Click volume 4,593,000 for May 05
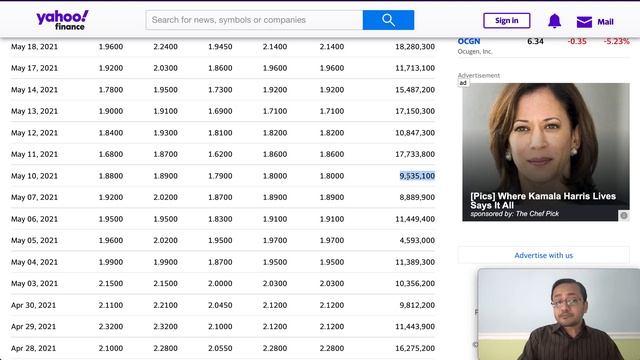This screenshot has width=640, height=360. pyautogui.click(x=417, y=240)
